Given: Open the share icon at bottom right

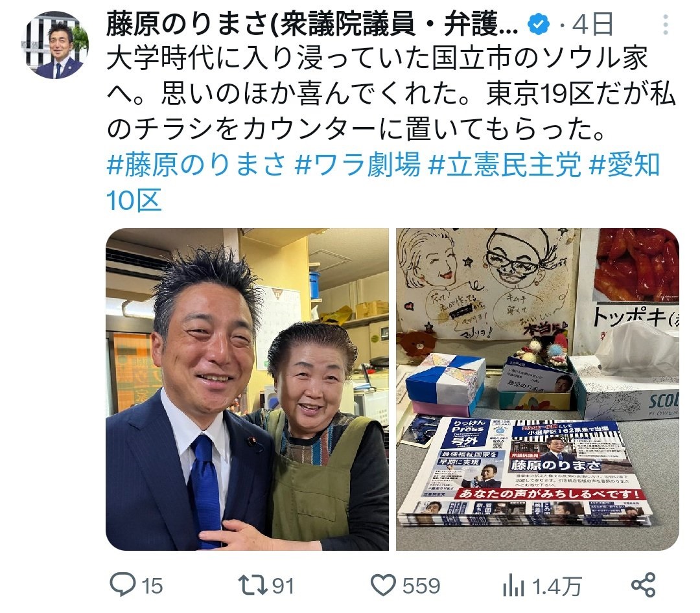Looking at the screenshot, I should pyautogui.click(x=644, y=585).
